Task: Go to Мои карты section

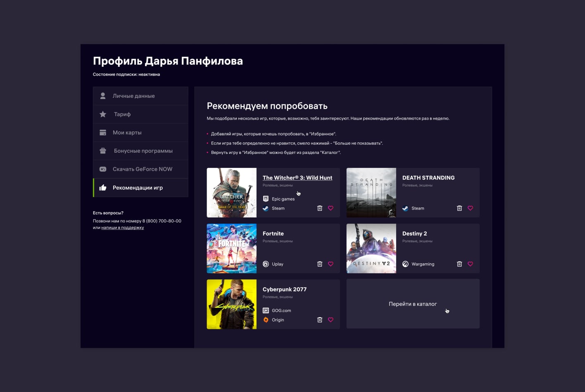Action: (x=140, y=132)
